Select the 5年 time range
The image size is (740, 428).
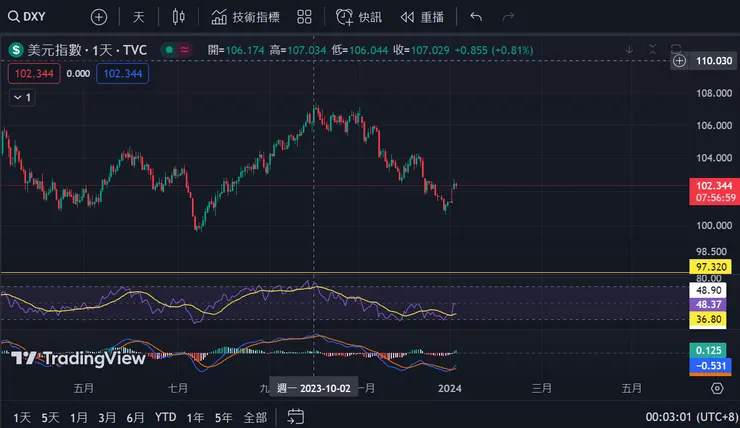click(223, 418)
